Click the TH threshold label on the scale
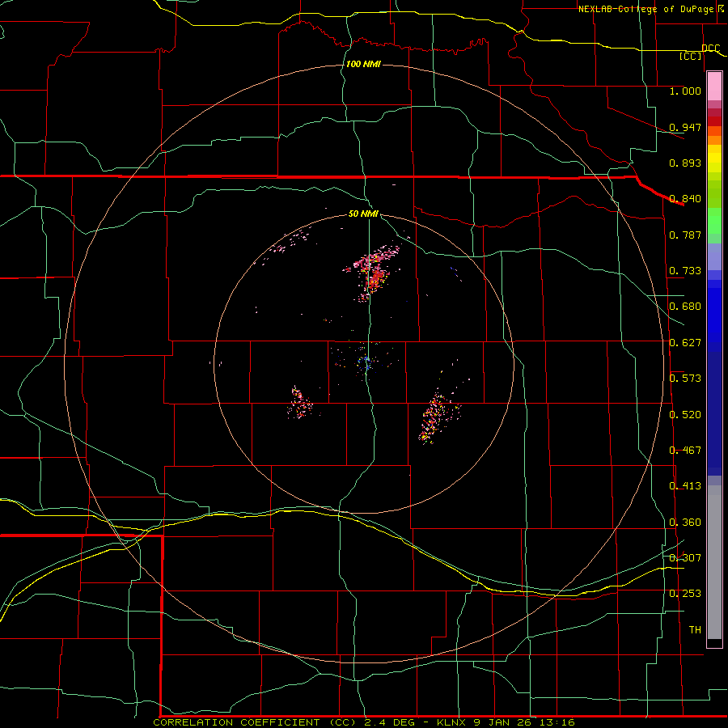The image size is (728, 728). 695,630
